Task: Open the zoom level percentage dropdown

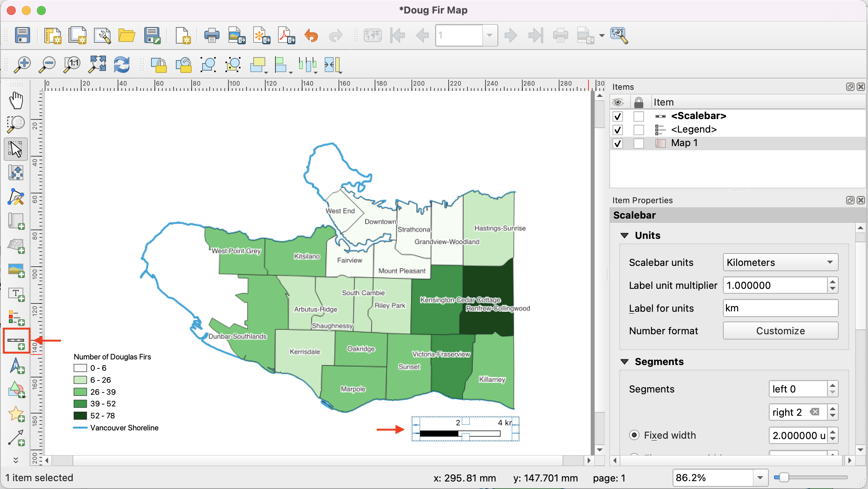Action: 760,478
